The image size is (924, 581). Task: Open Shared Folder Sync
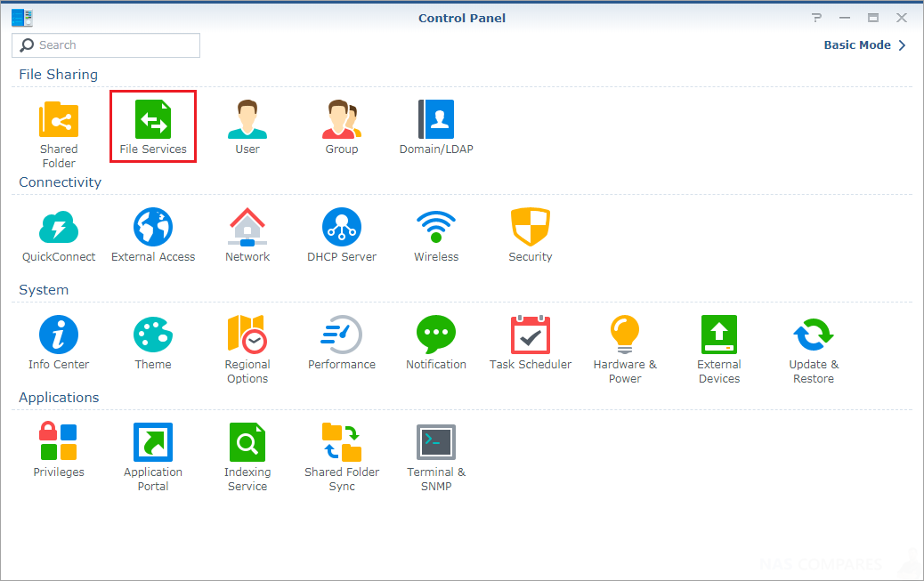point(341,457)
